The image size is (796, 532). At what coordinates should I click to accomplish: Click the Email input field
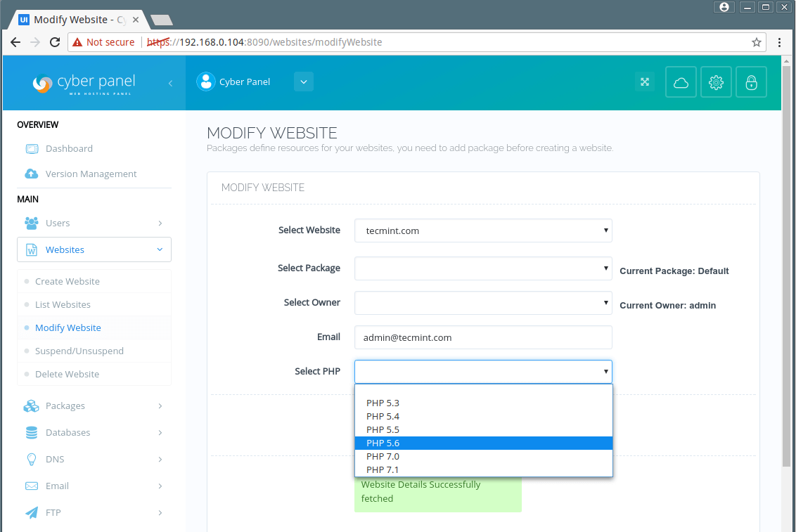pos(483,337)
